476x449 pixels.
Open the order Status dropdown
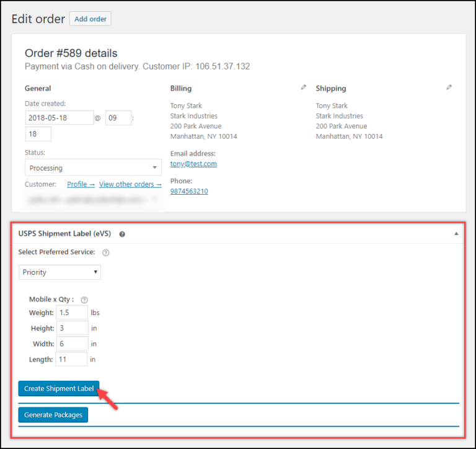93,167
